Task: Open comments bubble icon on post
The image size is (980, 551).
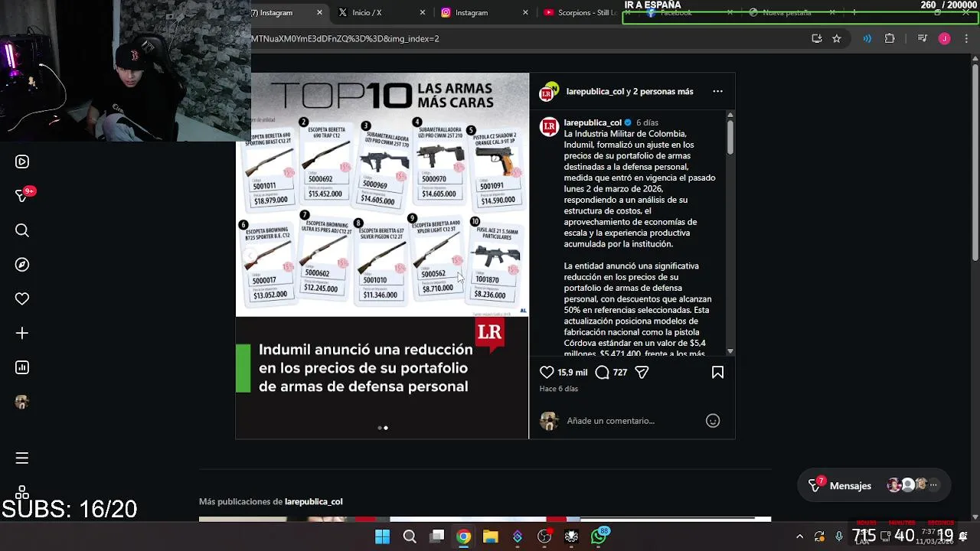Action: [603, 372]
